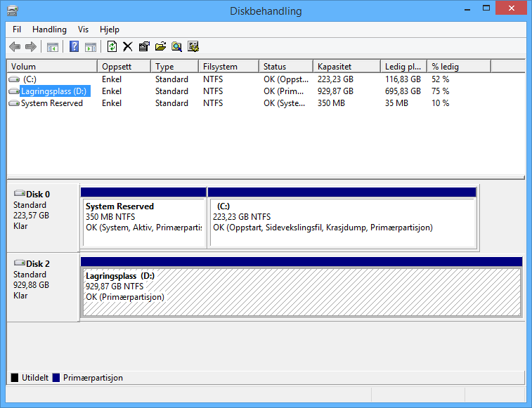Click the open-folder toolbar icon
This screenshot has height=408, width=532.
coord(160,46)
